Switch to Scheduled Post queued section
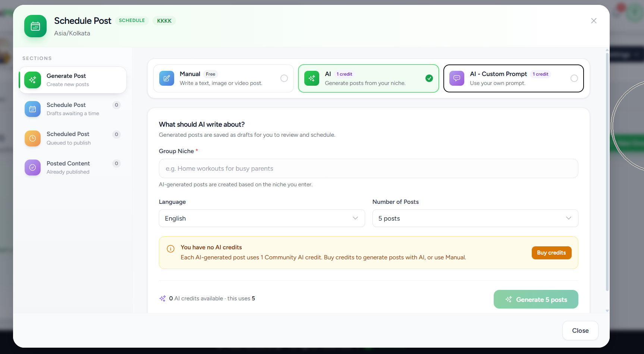644x354 pixels. 73,138
